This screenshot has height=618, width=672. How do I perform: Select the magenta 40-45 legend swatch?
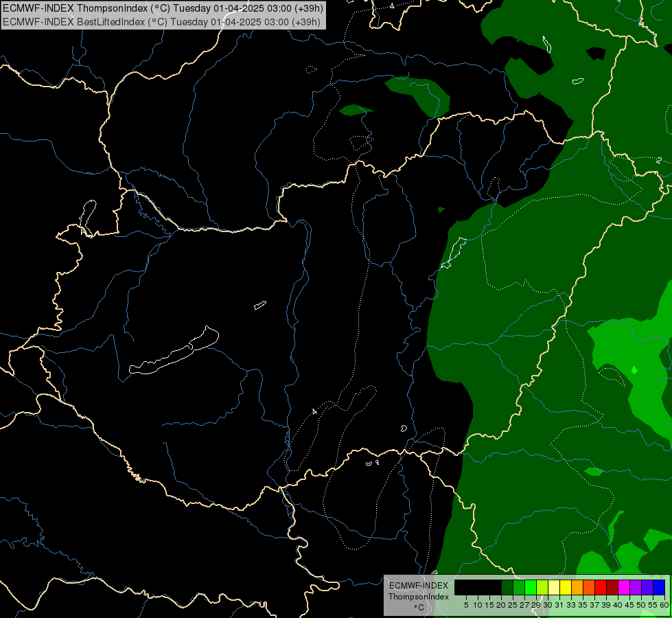[624, 587]
